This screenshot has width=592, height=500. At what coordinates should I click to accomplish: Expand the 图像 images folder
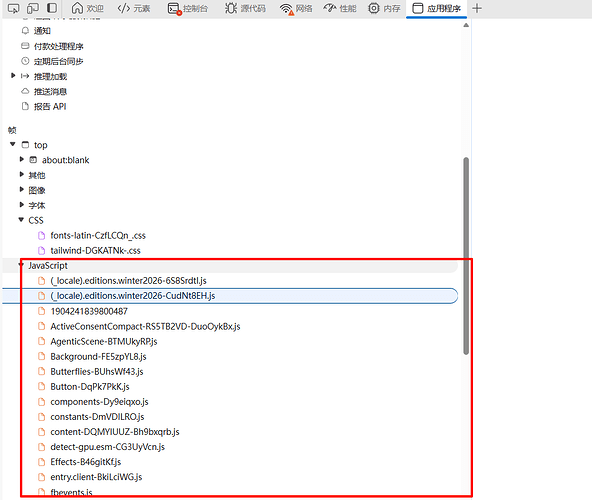pos(22,190)
